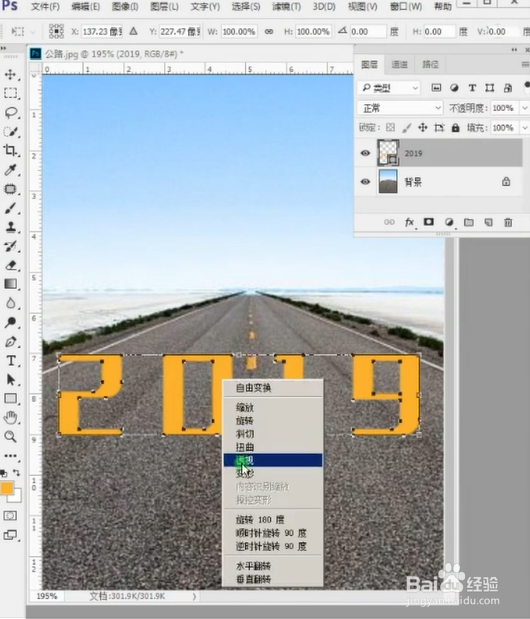This screenshot has height=619, width=530.
Task: Choose 透视 in the context menu
Action: coord(273,460)
